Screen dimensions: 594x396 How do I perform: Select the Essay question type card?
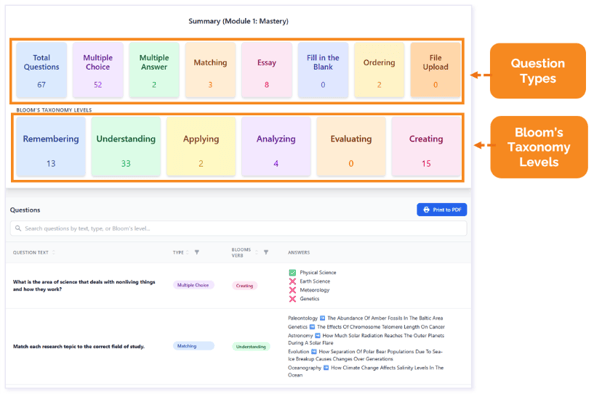tap(267, 70)
